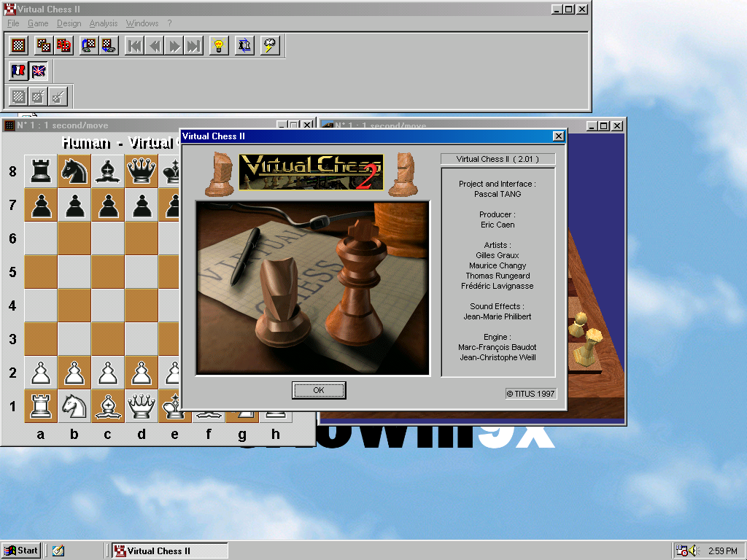747x560 pixels.
Task: Select the white queen on d1
Action: (x=142, y=405)
